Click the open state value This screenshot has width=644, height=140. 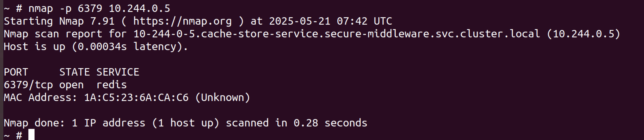(71, 85)
